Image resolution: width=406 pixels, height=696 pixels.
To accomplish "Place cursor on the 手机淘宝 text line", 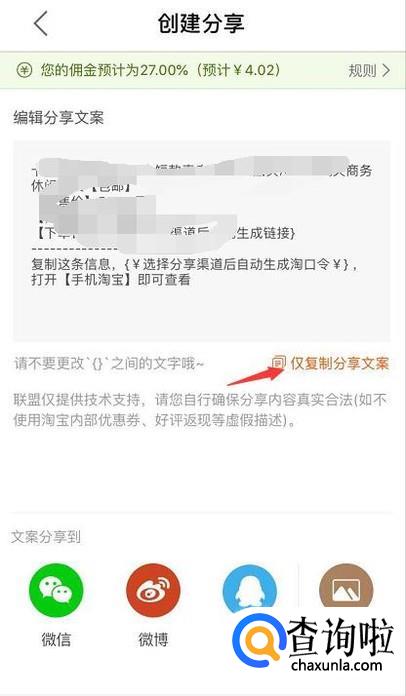I will point(111,280).
